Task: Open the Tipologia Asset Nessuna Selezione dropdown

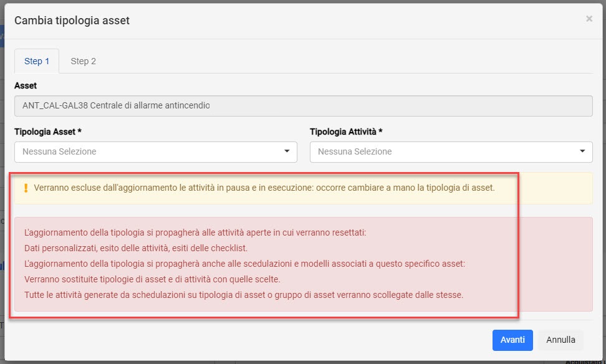Action: tap(156, 152)
